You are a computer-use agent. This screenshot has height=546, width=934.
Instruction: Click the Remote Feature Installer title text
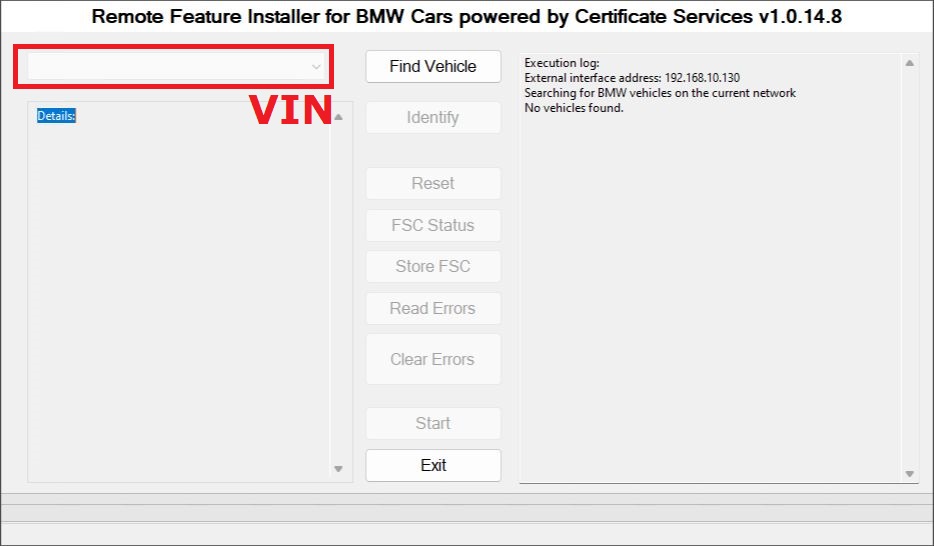click(x=466, y=16)
